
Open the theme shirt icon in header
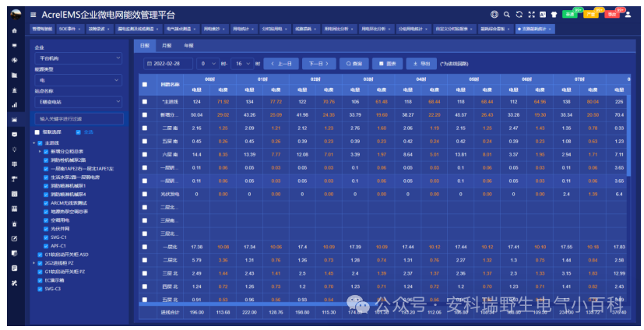click(554, 14)
